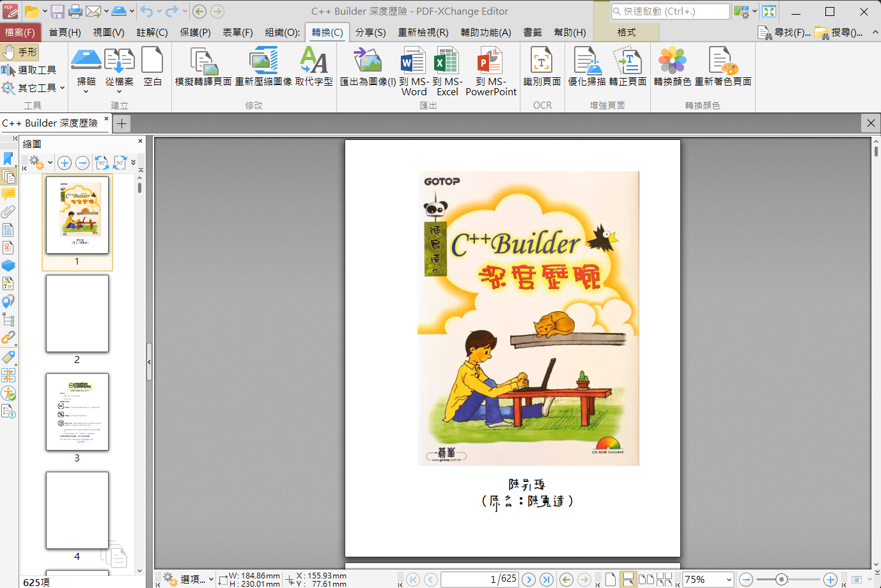The image size is (881, 588).
Task: Open the Bookmarks pane in sidebar
Action: [x=8, y=159]
